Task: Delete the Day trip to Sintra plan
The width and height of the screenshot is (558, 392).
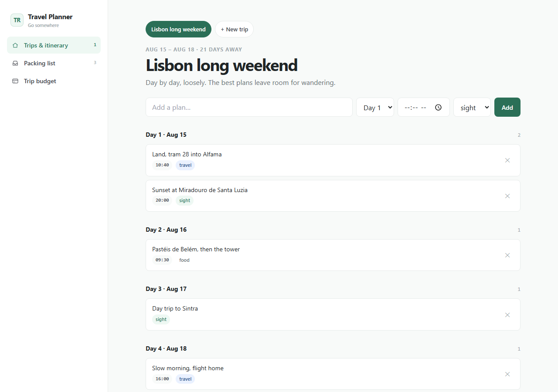Action: tap(507, 315)
